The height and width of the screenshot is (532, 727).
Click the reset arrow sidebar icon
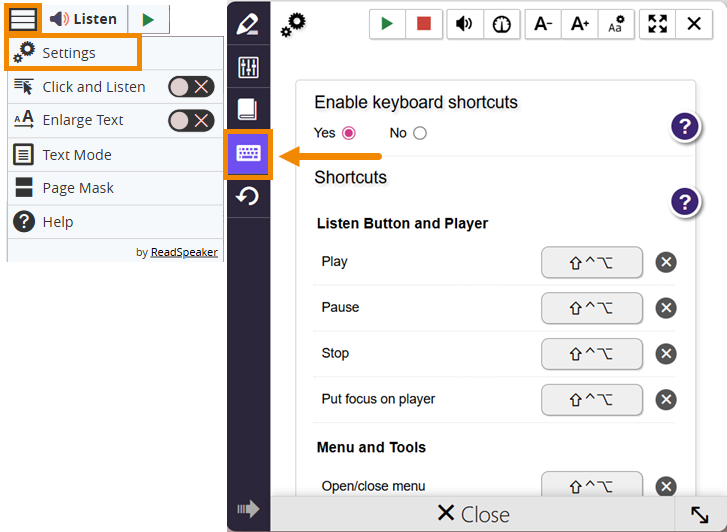pos(248,197)
